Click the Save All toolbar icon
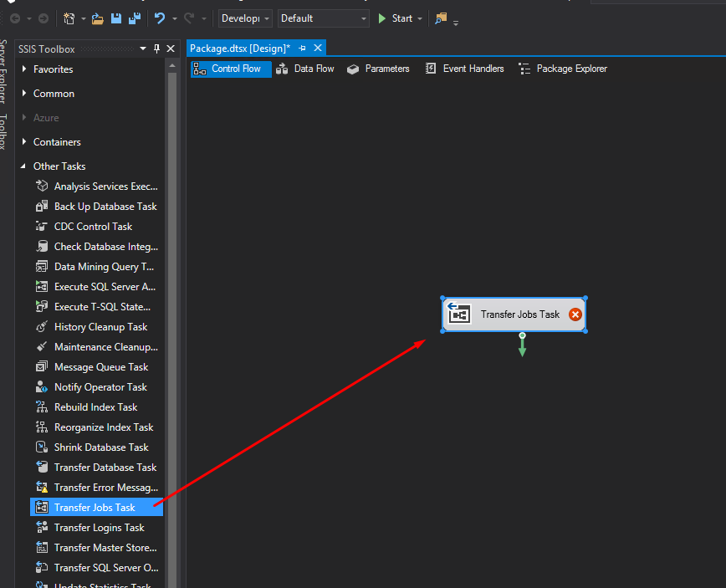Viewport: 726px width, 588px height. [x=132, y=18]
